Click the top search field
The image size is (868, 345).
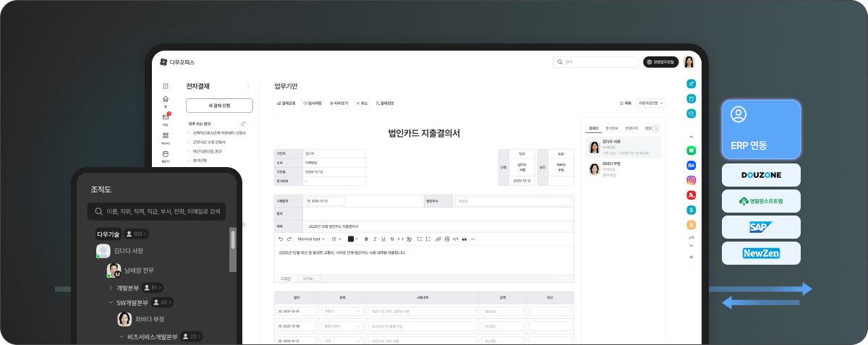[x=595, y=62]
